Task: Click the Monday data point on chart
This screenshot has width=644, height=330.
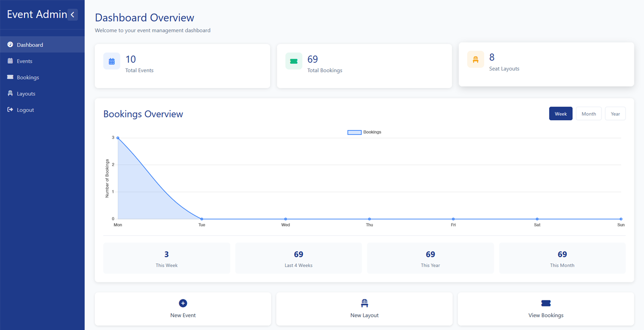Action: pyautogui.click(x=118, y=138)
